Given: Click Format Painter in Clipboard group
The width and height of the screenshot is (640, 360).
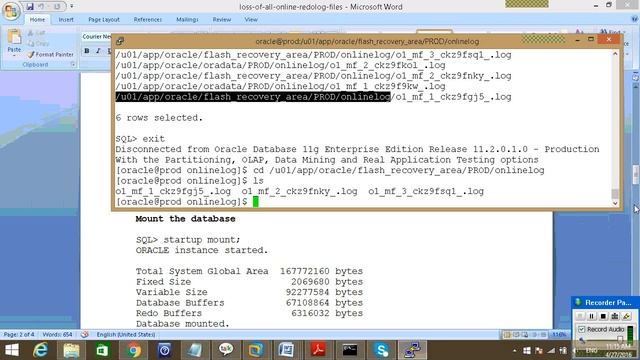Looking at the screenshot, I should pyautogui.click(x=51, y=54).
